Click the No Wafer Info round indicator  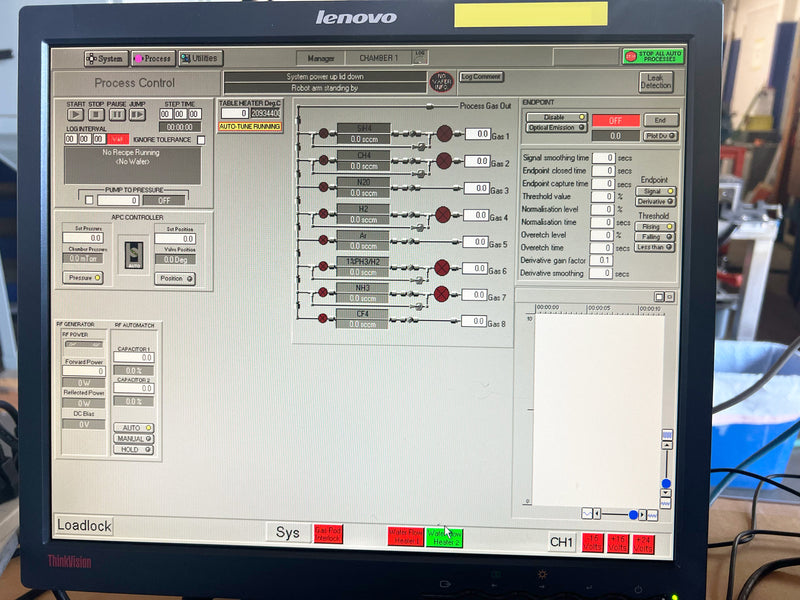(441, 82)
